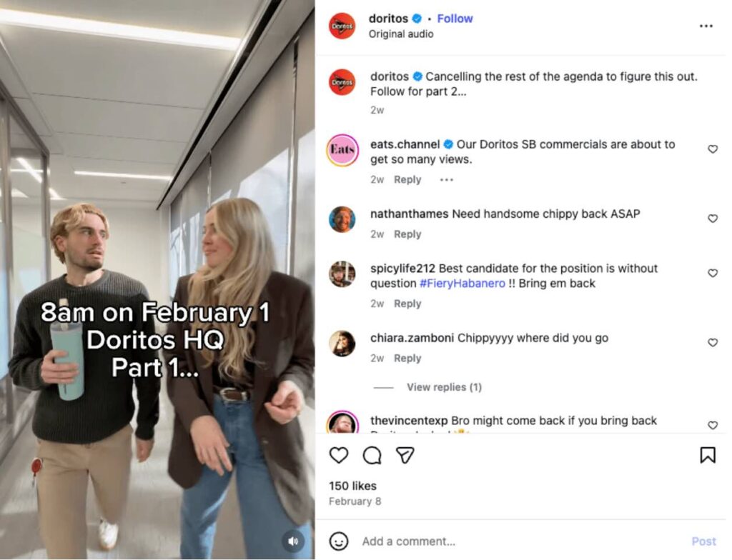Viewport: 732px width, 560px height.
Task: Unmute the video sound
Action: click(x=292, y=541)
